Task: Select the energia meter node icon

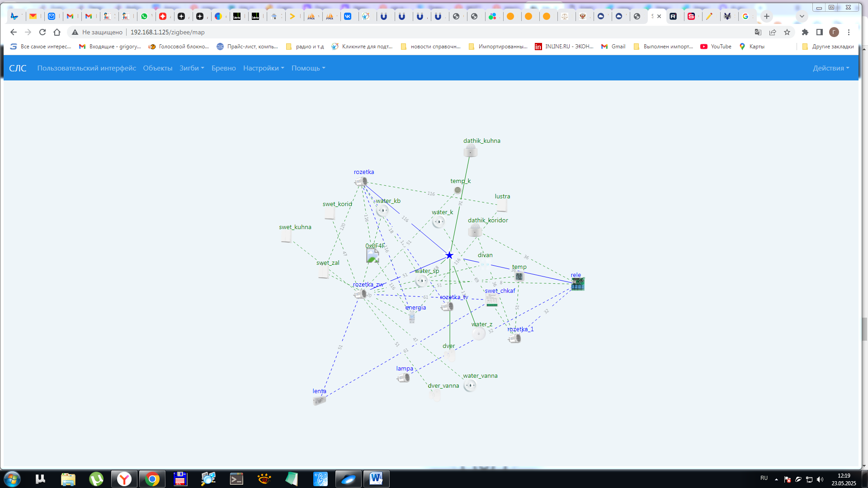Action: pos(412,318)
